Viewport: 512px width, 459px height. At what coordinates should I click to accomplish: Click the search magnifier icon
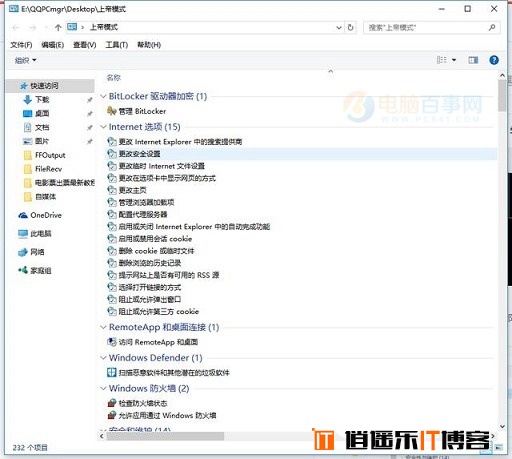pyautogui.click(x=492, y=27)
